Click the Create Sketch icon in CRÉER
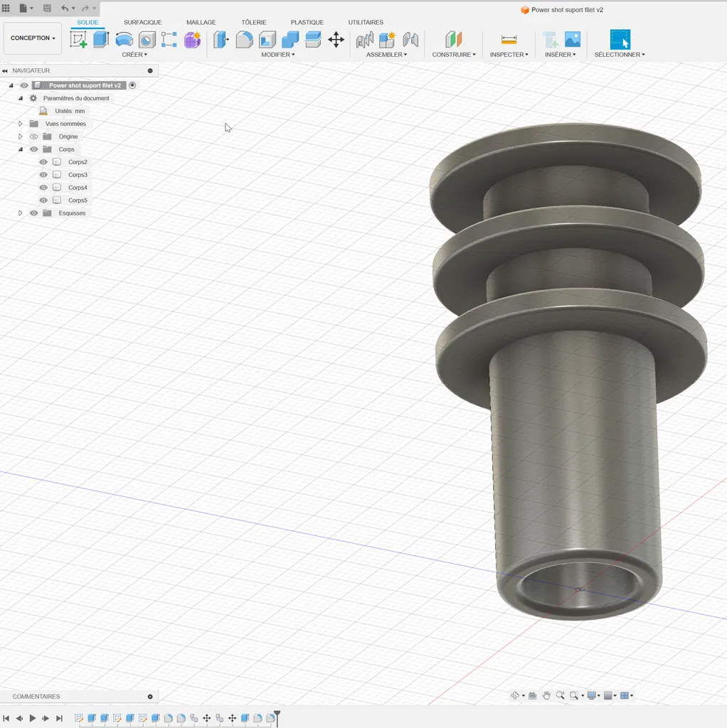 pyautogui.click(x=78, y=40)
